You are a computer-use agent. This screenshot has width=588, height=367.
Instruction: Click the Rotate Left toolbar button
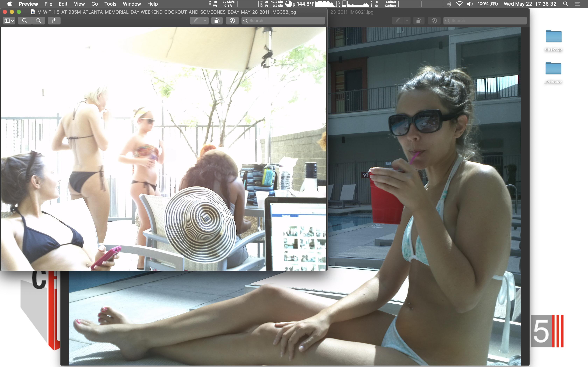tap(217, 21)
